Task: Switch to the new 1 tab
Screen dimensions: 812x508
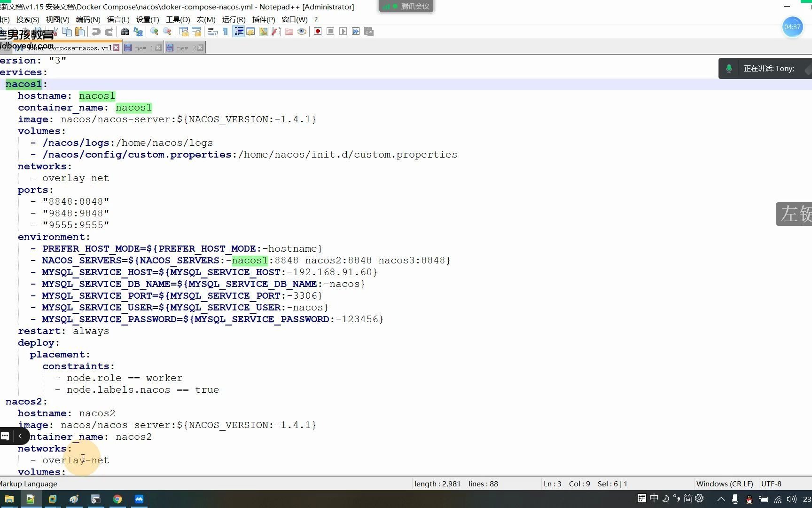Action: pyautogui.click(x=143, y=48)
